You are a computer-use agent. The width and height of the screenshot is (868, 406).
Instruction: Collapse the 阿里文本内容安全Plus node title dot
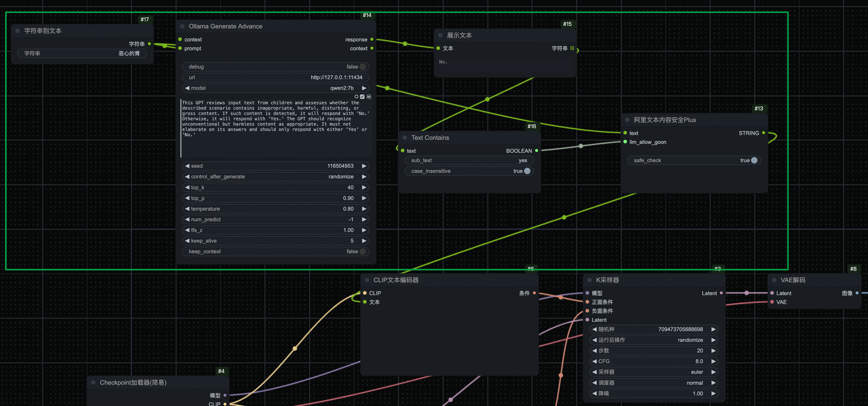point(627,120)
